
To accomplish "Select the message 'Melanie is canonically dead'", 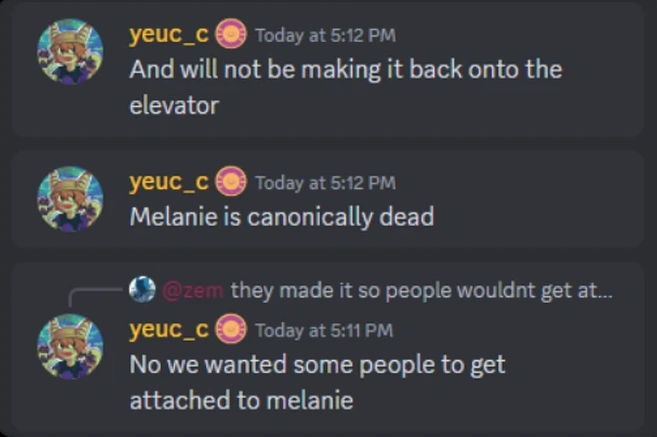I will tap(281, 216).
